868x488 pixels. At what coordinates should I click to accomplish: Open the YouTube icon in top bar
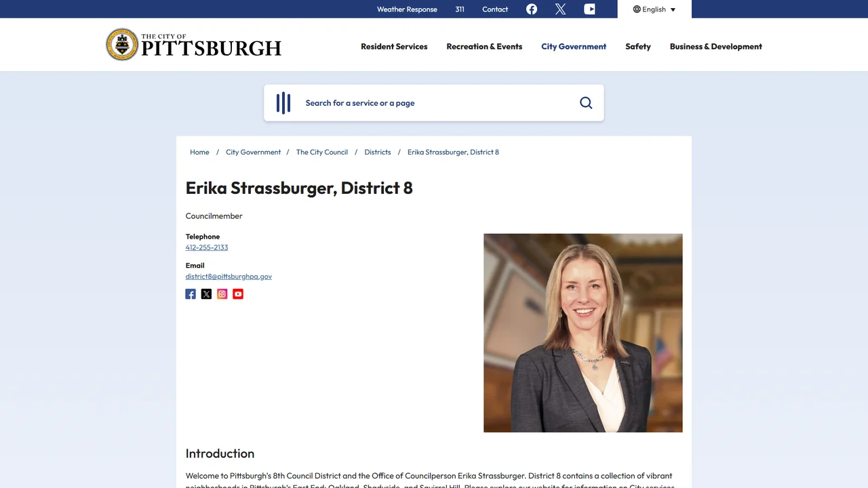click(x=590, y=9)
